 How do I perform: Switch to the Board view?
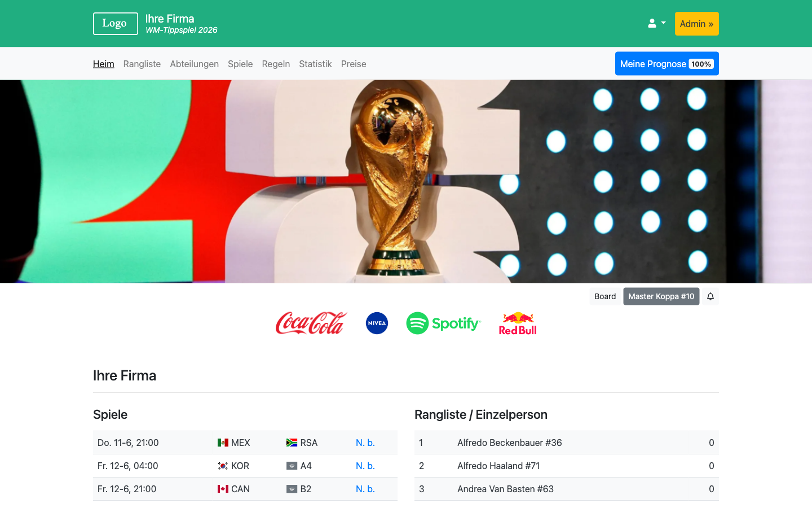point(604,296)
